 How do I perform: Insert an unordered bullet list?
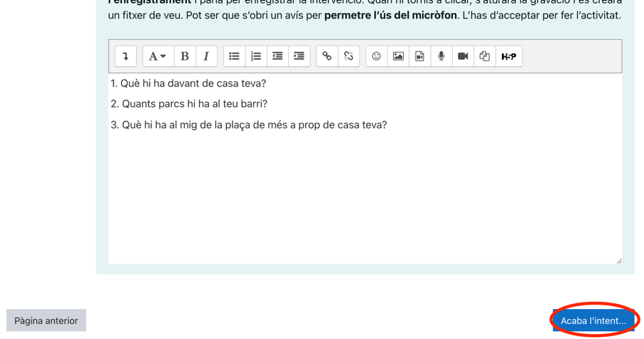(234, 56)
